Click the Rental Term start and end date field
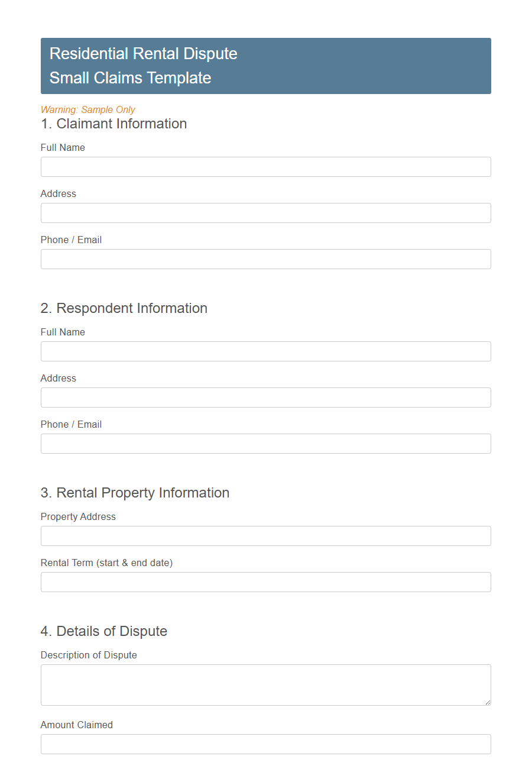Image resolution: width=532 pixels, height=769 pixels. [265, 582]
